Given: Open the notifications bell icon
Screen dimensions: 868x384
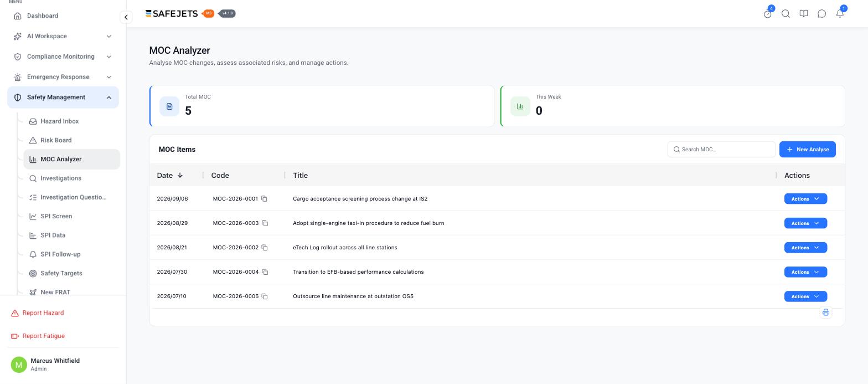Looking at the screenshot, I should point(840,14).
